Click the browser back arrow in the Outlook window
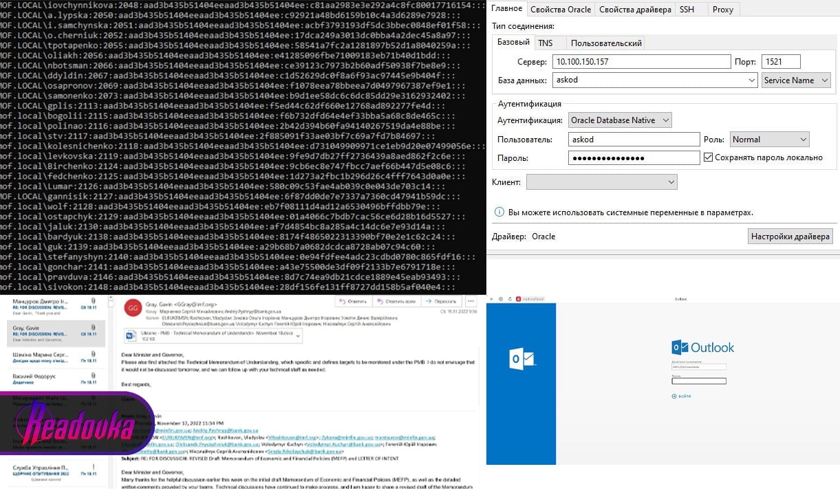 coord(491,299)
